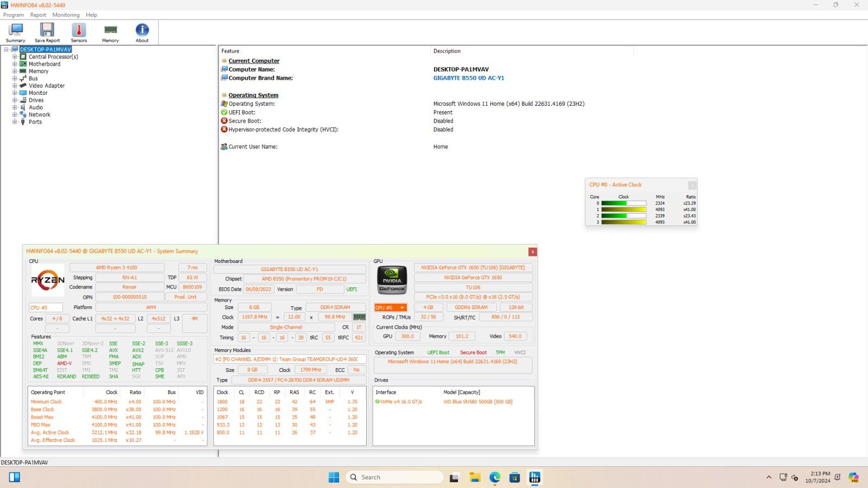868x488 pixels.
Task: Open the taskbar clock showing 2:13 PM
Action: 818,477
